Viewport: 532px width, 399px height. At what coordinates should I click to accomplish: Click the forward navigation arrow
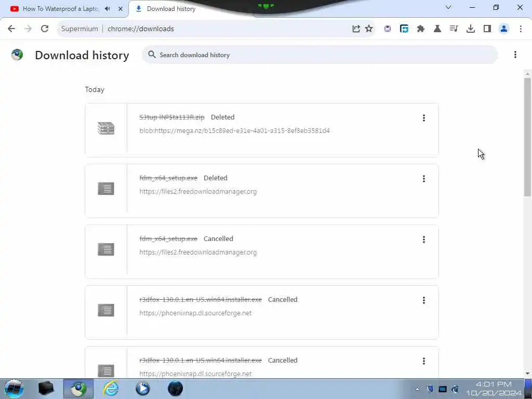point(28,29)
